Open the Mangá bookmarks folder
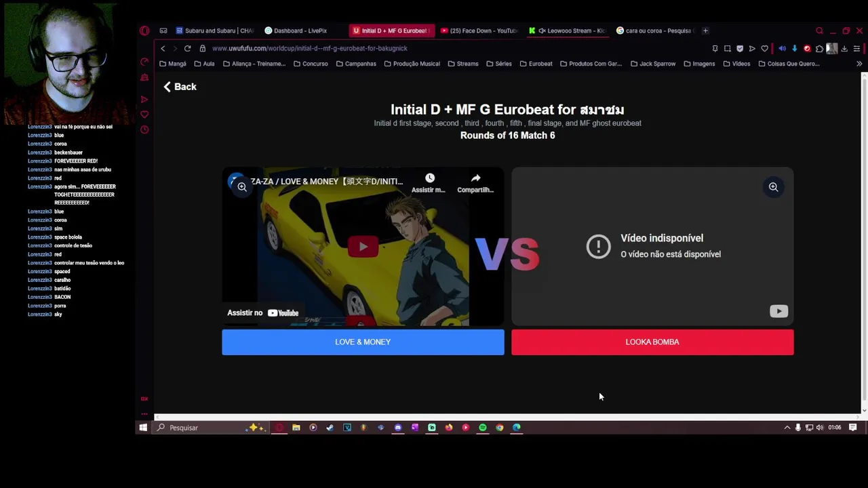 172,64
